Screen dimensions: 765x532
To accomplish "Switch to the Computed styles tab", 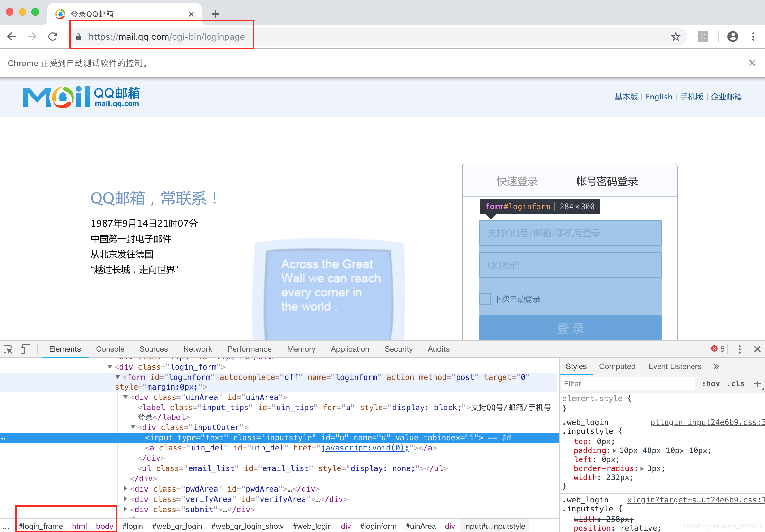I will (x=617, y=366).
